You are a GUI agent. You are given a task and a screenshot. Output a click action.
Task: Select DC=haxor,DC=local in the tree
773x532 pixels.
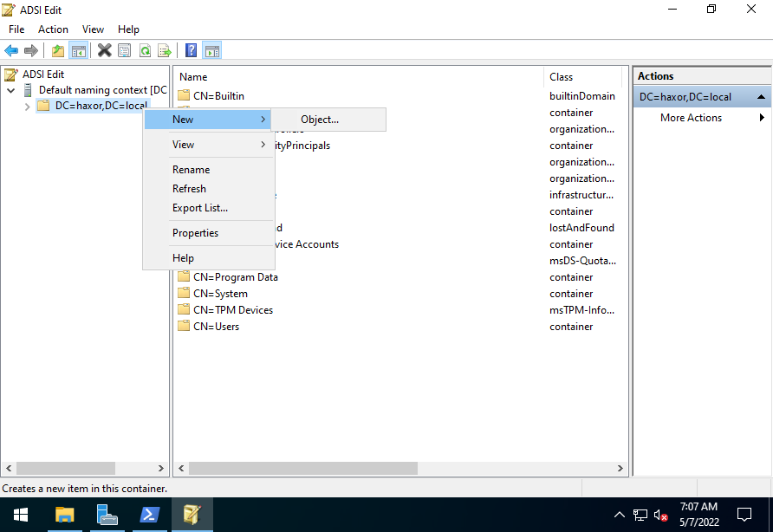pos(101,106)
